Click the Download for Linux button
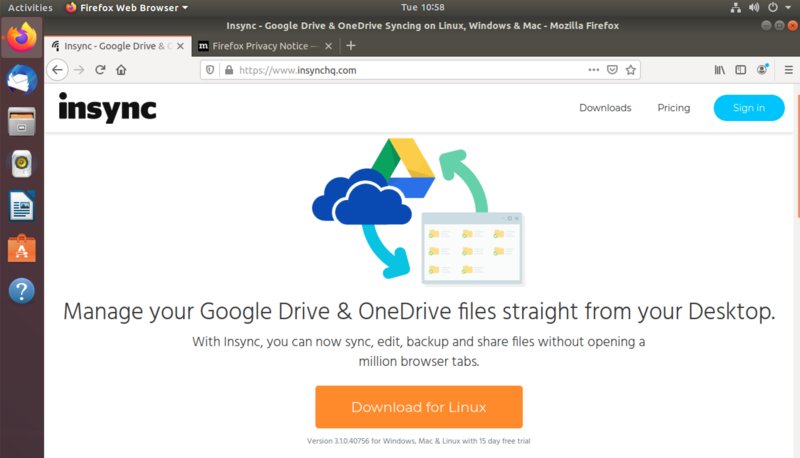 click(419, 407)
